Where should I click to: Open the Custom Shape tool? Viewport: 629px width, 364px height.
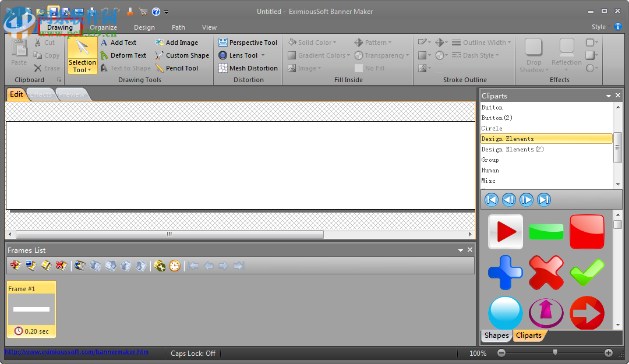click(x=182, y=55)
